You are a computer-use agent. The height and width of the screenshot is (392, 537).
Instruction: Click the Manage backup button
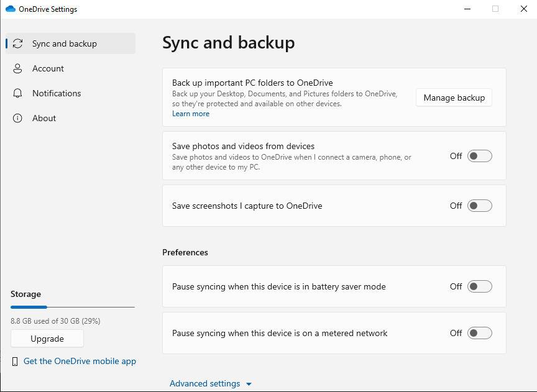pyautogui.click(x=454, y=98)
